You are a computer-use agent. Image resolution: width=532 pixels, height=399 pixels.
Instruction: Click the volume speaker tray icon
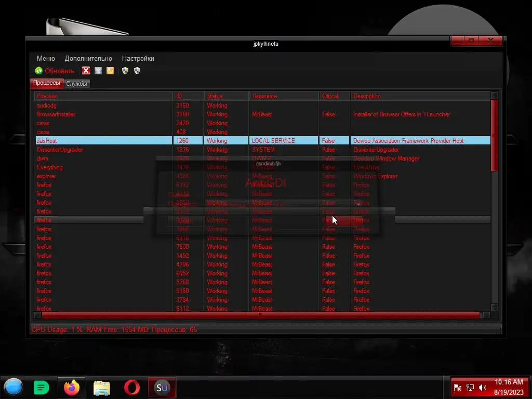482,388
